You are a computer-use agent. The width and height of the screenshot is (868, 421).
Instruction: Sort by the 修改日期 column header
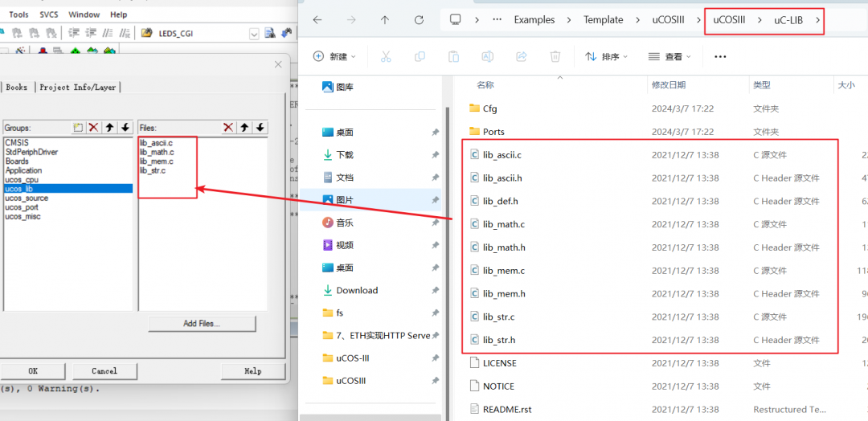(668, 84)
